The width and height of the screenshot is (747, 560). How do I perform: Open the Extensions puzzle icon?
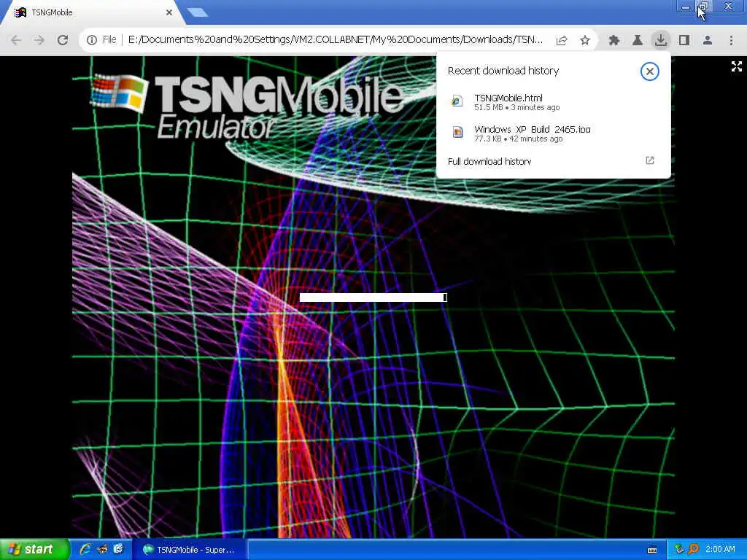click(x=614, y=41)
